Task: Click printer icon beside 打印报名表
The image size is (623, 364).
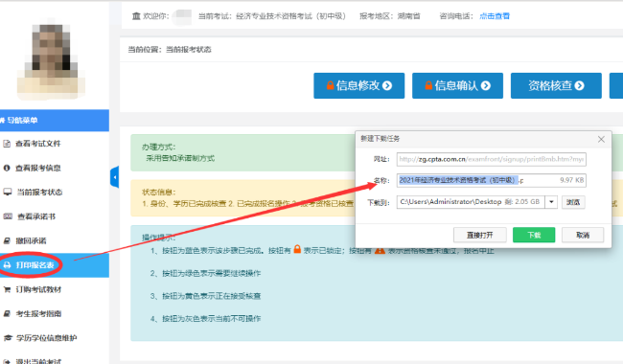Action: 7,265
